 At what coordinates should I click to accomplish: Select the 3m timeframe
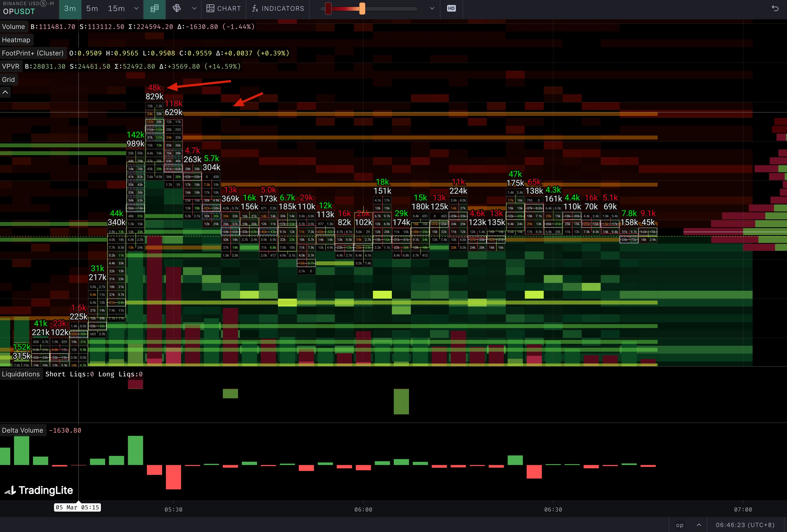tap(70, 9)
